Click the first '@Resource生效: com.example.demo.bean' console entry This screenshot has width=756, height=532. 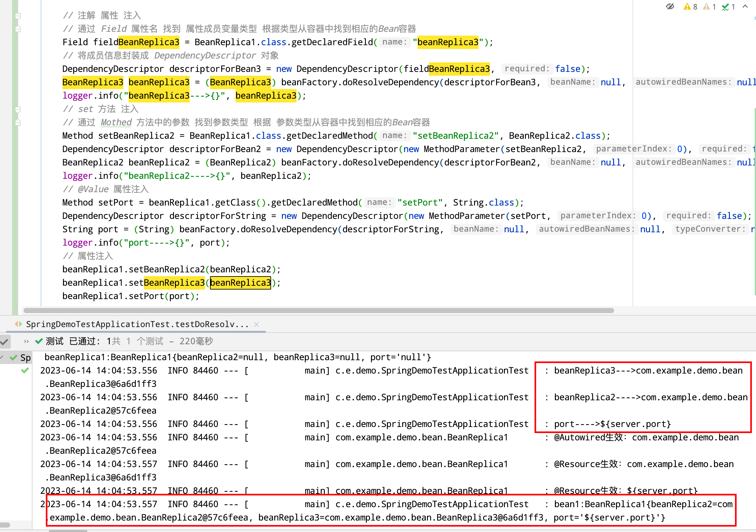(644, 464)
